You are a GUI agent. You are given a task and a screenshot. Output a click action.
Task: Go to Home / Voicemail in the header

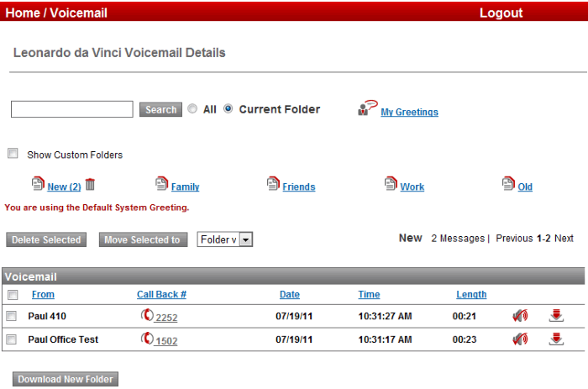coord(56,13)
